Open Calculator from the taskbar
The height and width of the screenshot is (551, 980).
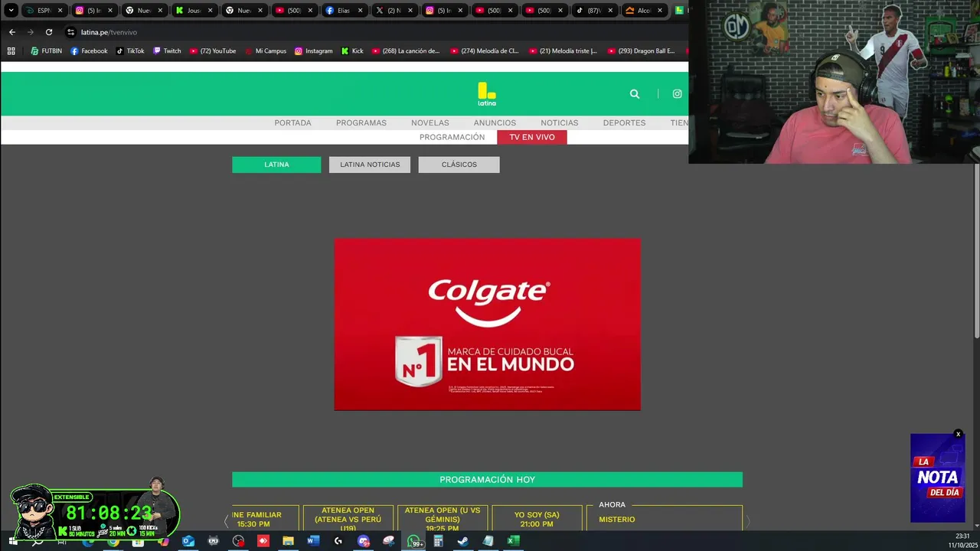tap(438, 541)
